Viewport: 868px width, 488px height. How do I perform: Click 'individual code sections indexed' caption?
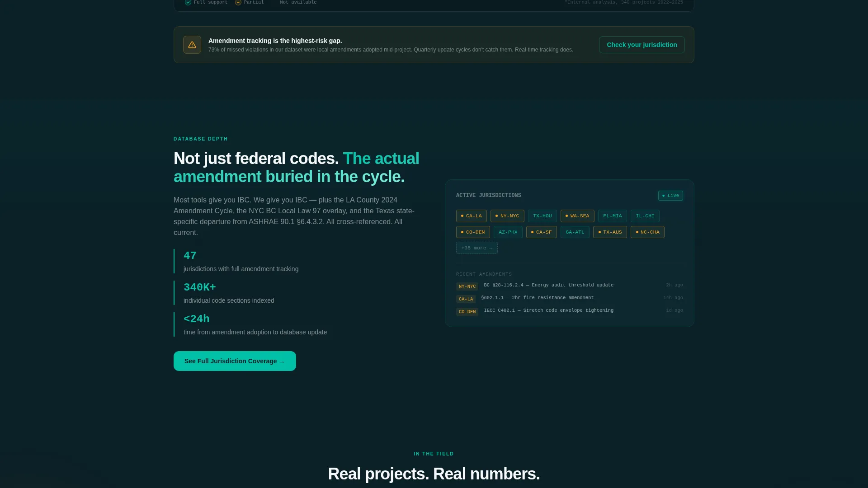pos(229,300)
